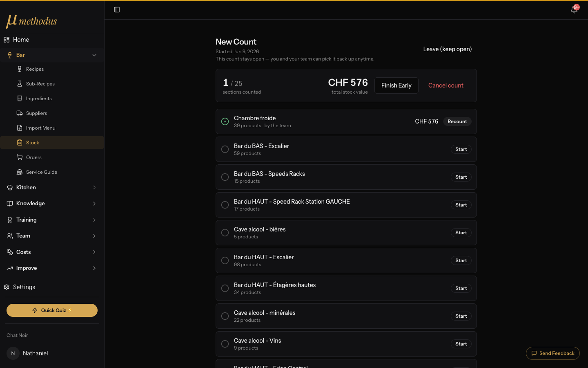Click the New Count heading
The image size is (588, 368).
click(236, 42)
